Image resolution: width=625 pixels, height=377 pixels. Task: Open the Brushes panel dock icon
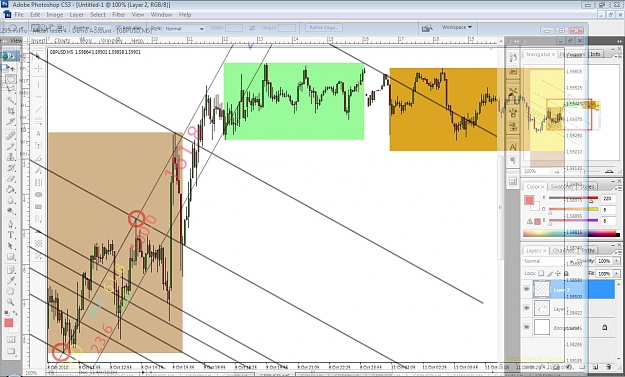click(x=513, y=72)
